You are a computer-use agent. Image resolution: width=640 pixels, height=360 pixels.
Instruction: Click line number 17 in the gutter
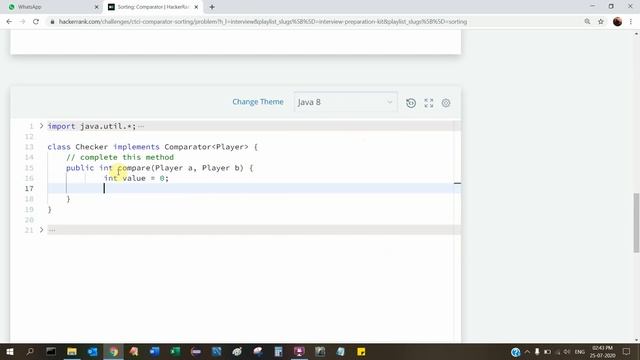pos(29,189)
